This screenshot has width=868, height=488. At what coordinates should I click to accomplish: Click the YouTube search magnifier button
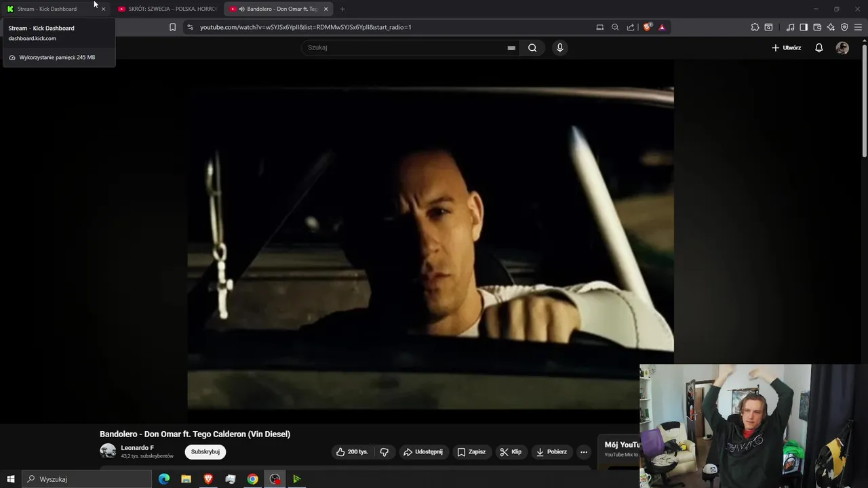[532, 47]
